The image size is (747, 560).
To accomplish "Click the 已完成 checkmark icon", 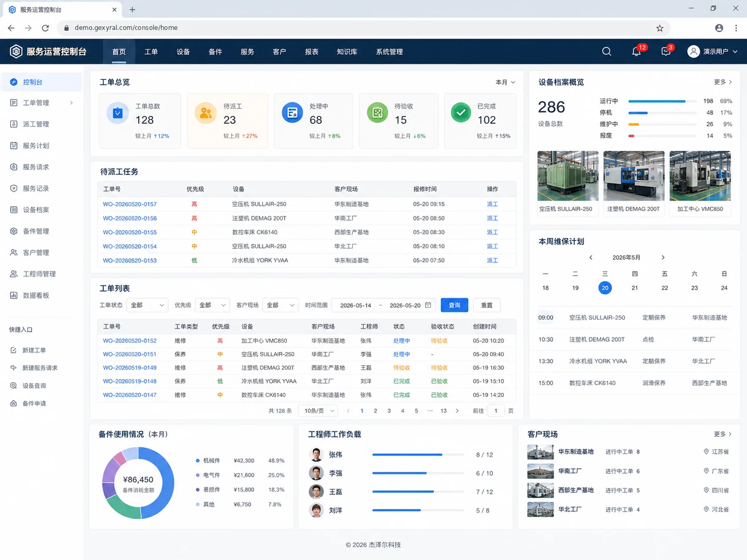I will (461, 113).
